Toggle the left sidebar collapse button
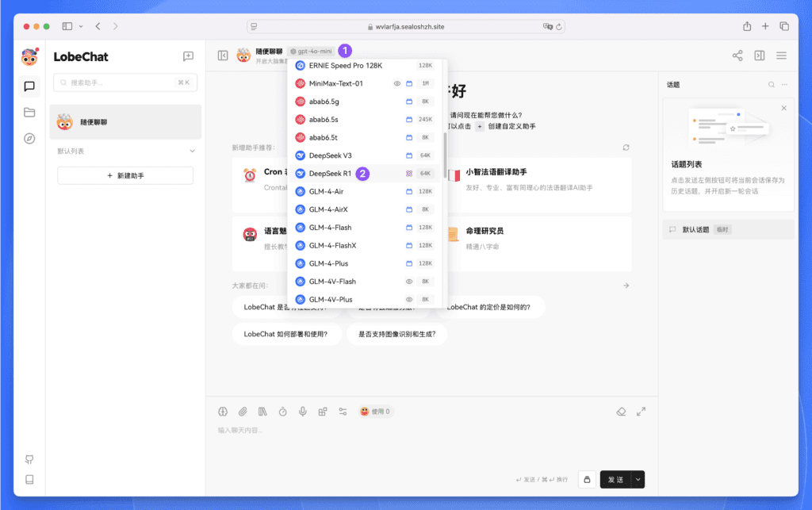The image size is (812, 510). [223, 56]
